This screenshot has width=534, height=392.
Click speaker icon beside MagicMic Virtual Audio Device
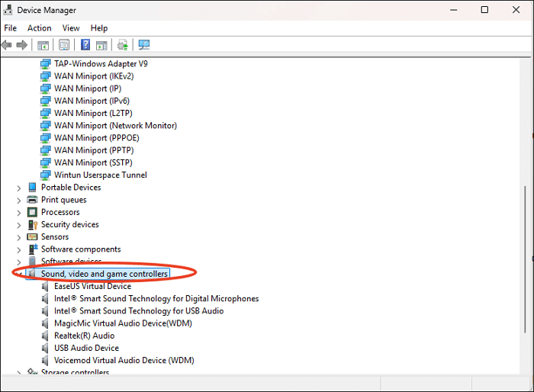(45, 323)
